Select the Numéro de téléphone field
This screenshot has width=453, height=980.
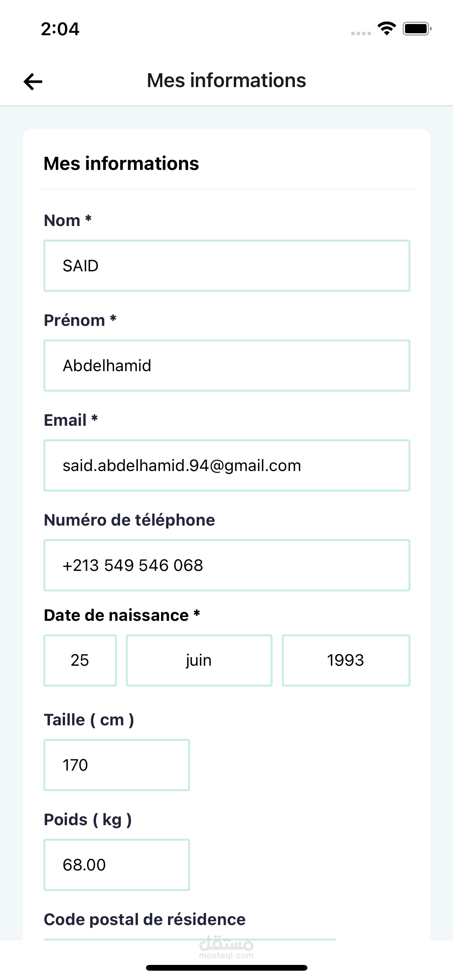[x=227, y=565]
